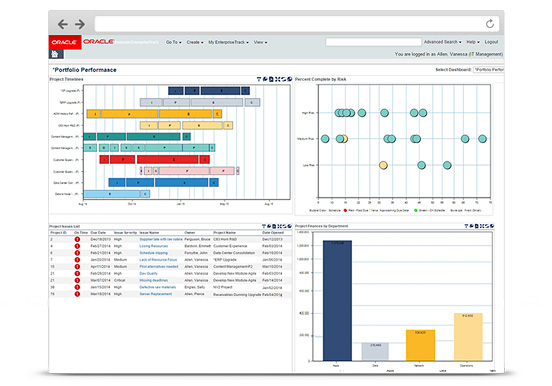Click the 'Ferguson, Bruce' owner cell

point(197,239)
